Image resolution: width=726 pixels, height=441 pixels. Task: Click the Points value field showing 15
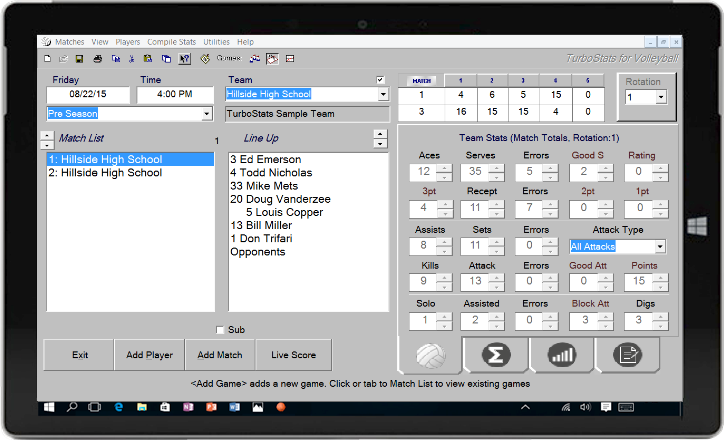639,281
